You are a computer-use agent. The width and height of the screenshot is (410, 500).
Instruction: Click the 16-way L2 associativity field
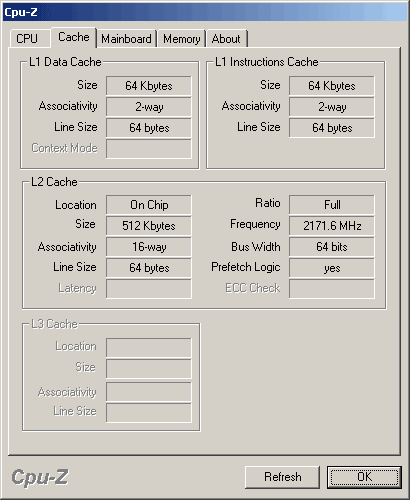(x=149, y=247)
